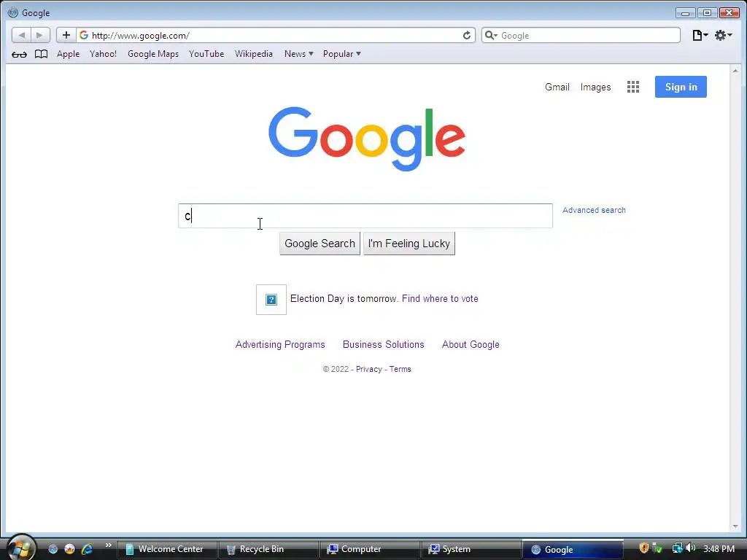This screenshot has width=747, height=560.
Task: Go back with the back arrow button
Action: coord(21,35)
